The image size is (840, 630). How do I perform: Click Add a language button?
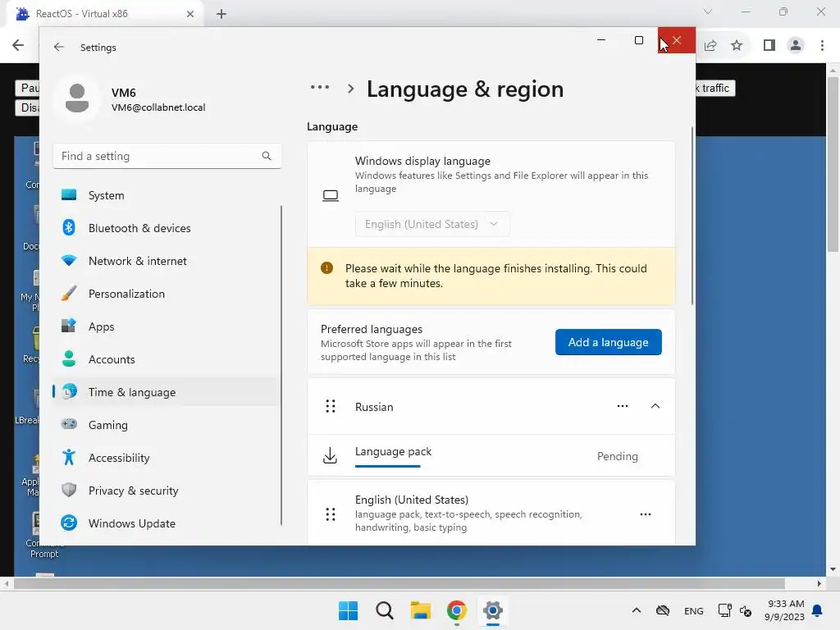pos(608,342)
